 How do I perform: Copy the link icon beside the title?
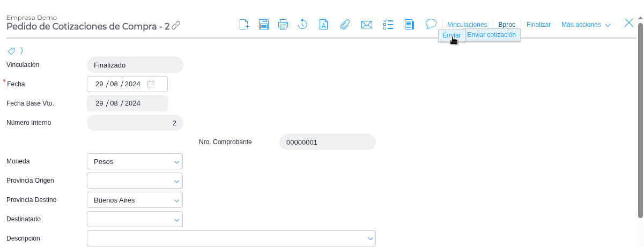pos(176,25)
